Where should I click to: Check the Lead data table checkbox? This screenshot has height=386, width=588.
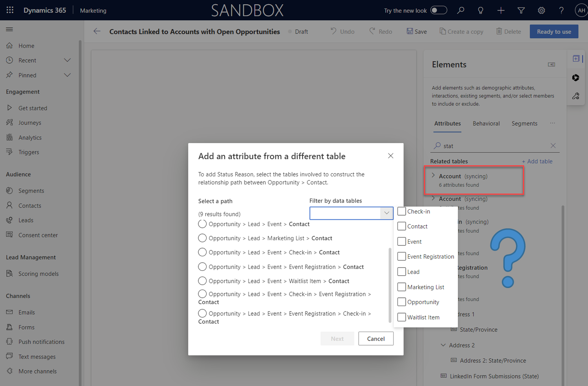[x=401, y=272]
